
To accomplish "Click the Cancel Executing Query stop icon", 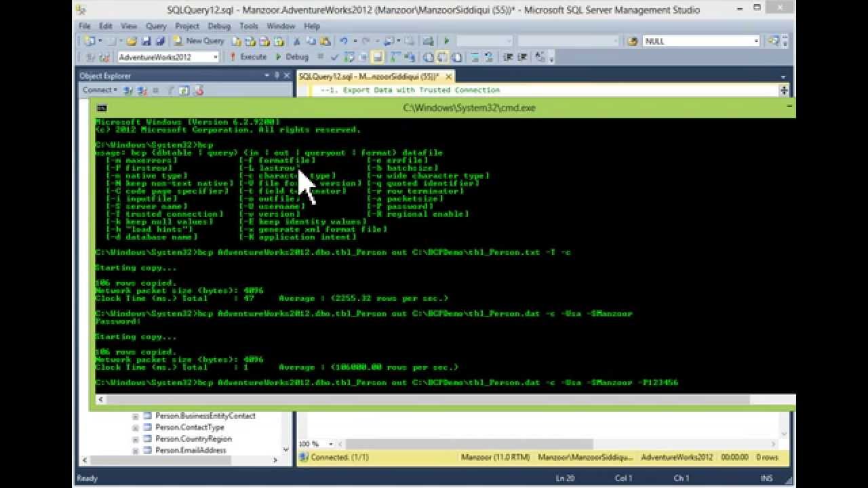I will [x=321, y=57].
